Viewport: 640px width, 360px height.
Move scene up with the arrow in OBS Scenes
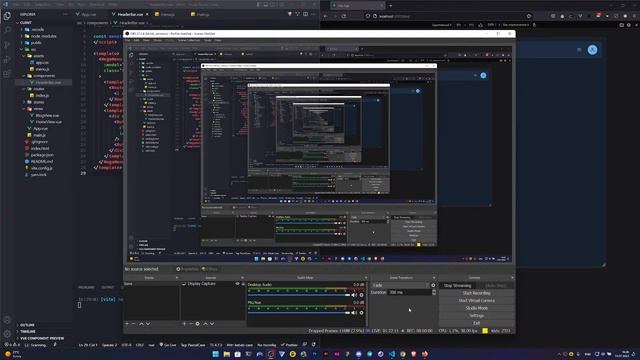pos(141,324)
